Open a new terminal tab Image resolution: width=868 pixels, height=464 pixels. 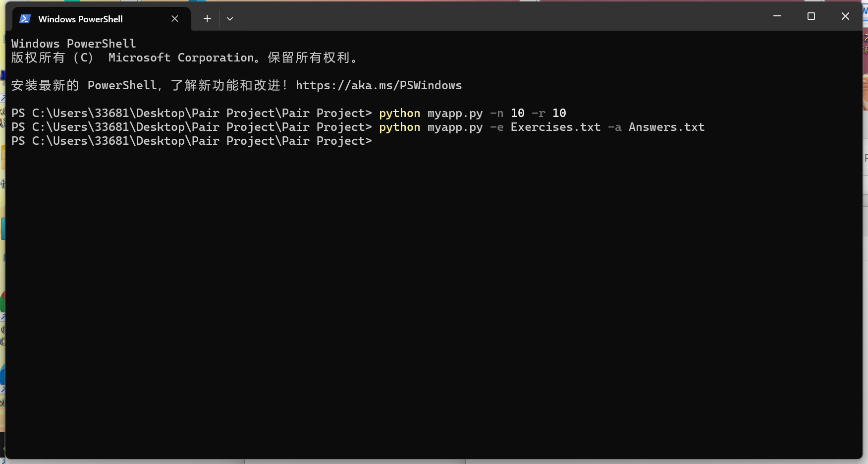pos(207,19)
